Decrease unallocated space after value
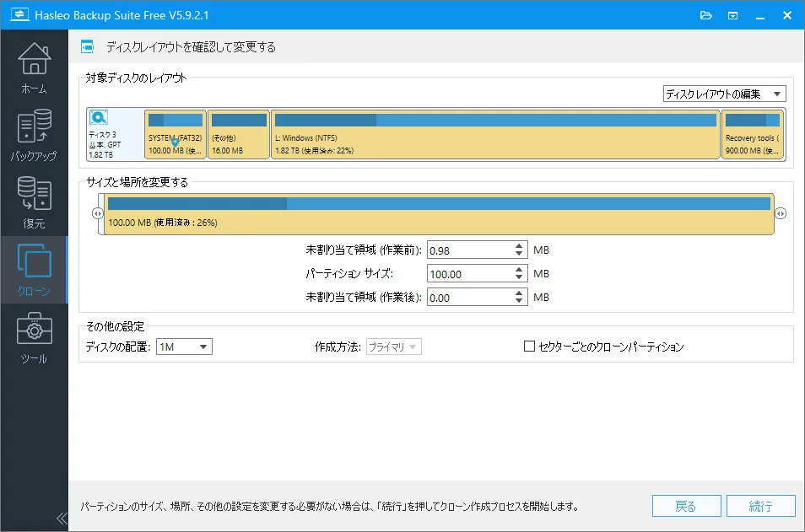805x532 pixels. 519,301
